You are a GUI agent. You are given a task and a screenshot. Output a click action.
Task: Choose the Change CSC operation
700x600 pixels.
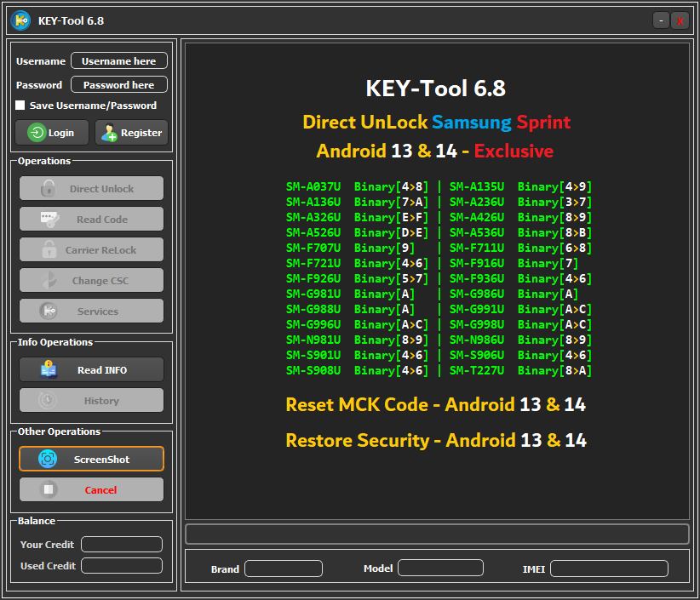pyautogui.click(x=91, y=281)
